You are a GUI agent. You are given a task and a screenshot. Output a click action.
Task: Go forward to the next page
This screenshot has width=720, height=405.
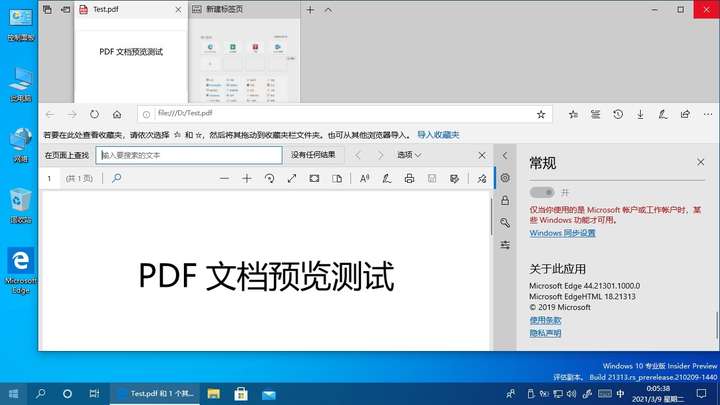[72, 114]
